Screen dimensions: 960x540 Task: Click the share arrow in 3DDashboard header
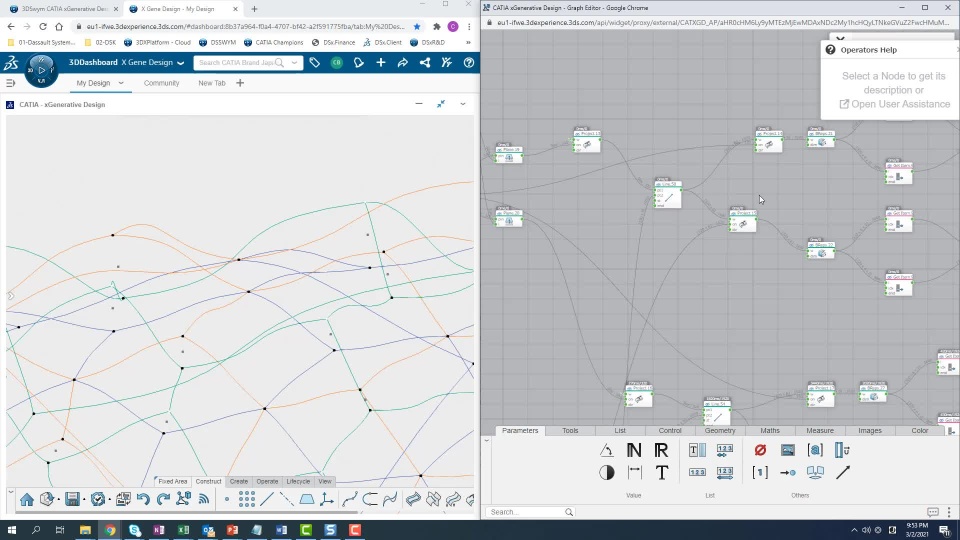coord(403,62)
